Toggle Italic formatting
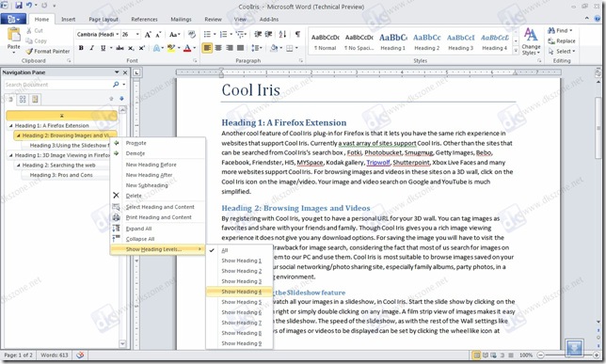Image resolution: width=606 pixels, height=364 pixels. point(91,48)
